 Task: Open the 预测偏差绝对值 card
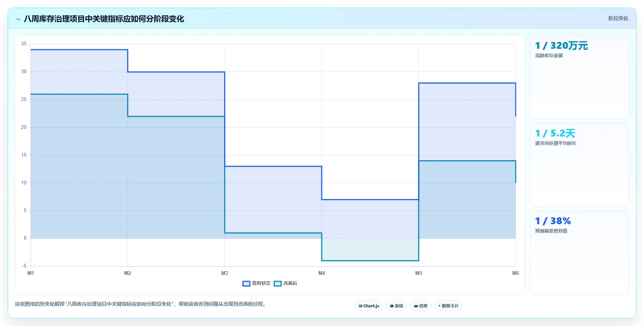pyautogui.click(x=579, y=252)
